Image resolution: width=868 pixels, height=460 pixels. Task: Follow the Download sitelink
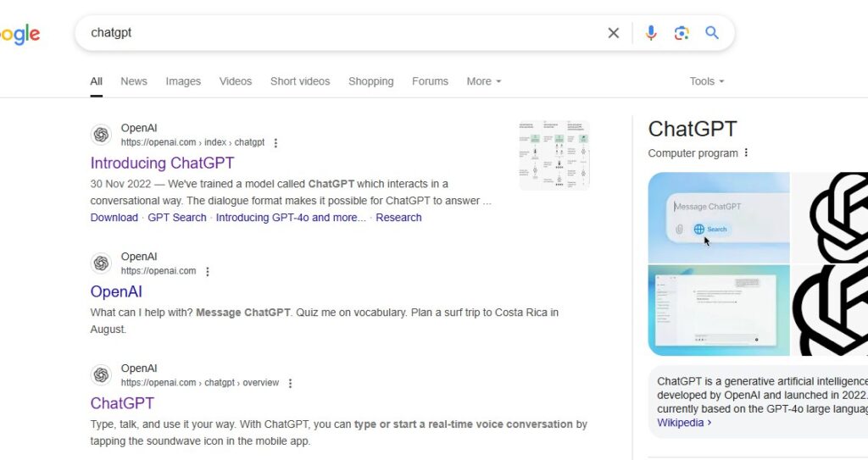(x=114, y=218)
